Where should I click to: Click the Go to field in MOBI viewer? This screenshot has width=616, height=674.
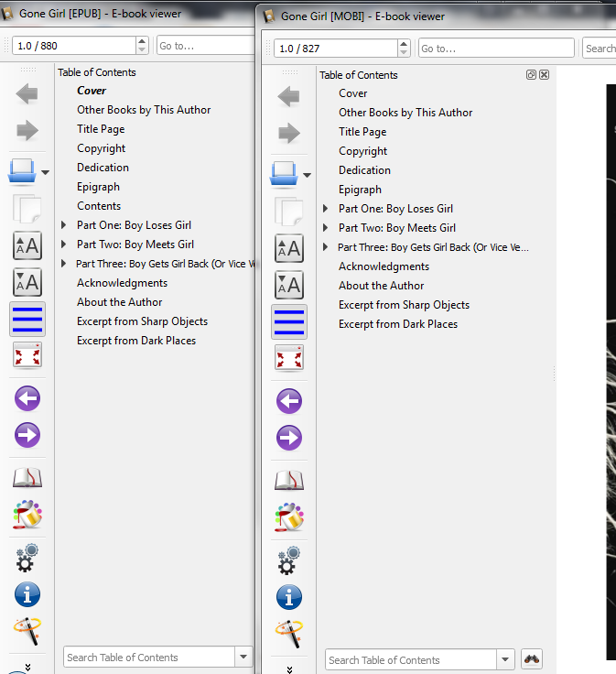[496, 49]
